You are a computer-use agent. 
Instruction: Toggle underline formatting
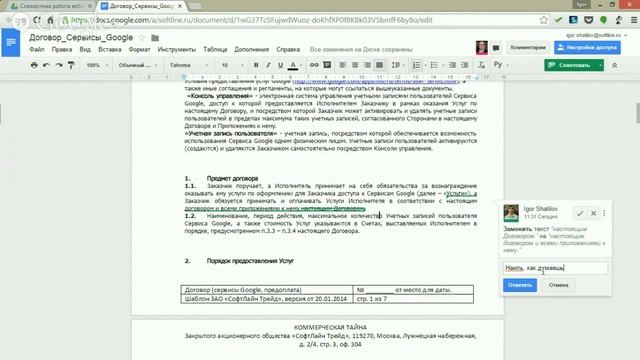coord(280,65)
